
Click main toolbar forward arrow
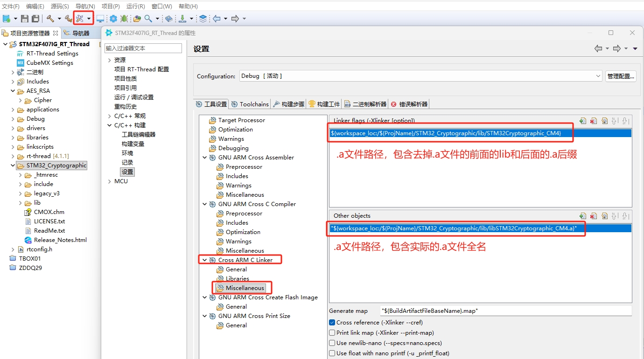pos(235,19)
